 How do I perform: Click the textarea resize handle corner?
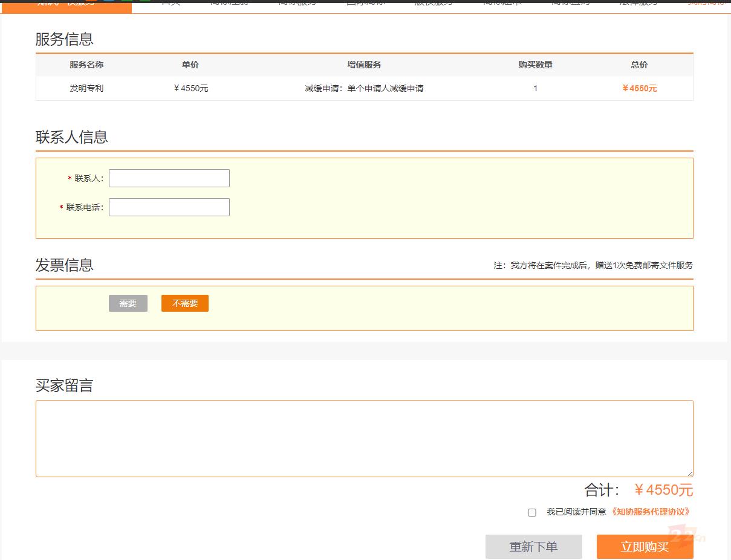point(690,474)
